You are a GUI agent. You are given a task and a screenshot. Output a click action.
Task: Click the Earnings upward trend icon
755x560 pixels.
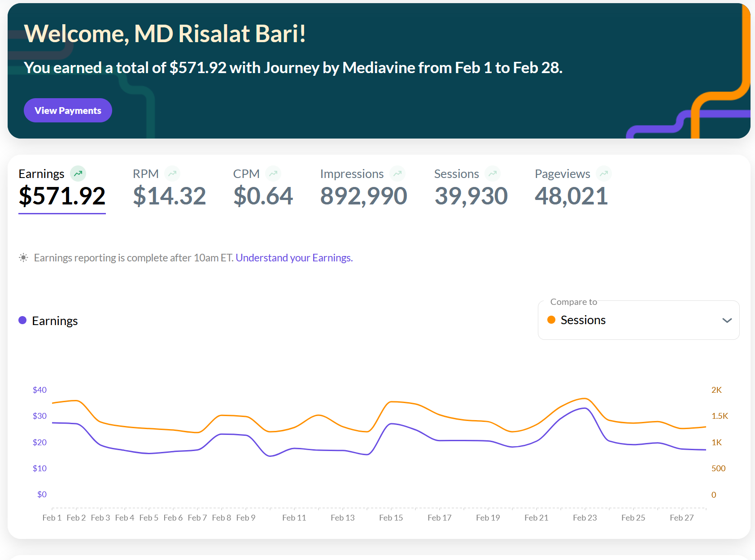click(78, 174)
